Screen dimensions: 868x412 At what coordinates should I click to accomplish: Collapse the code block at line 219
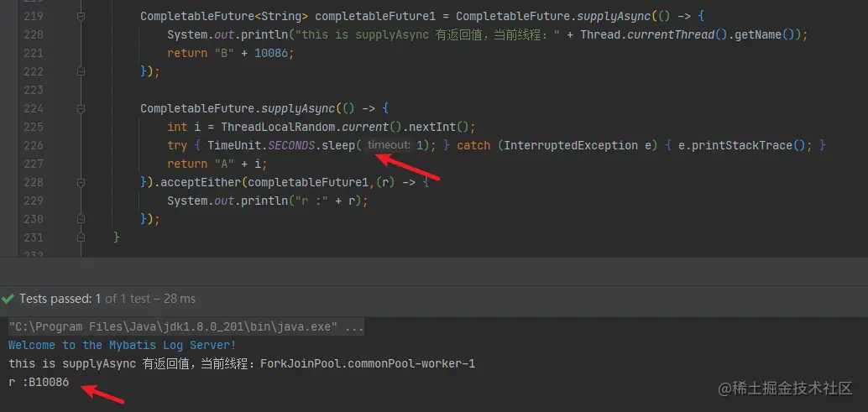coord(81,17)
